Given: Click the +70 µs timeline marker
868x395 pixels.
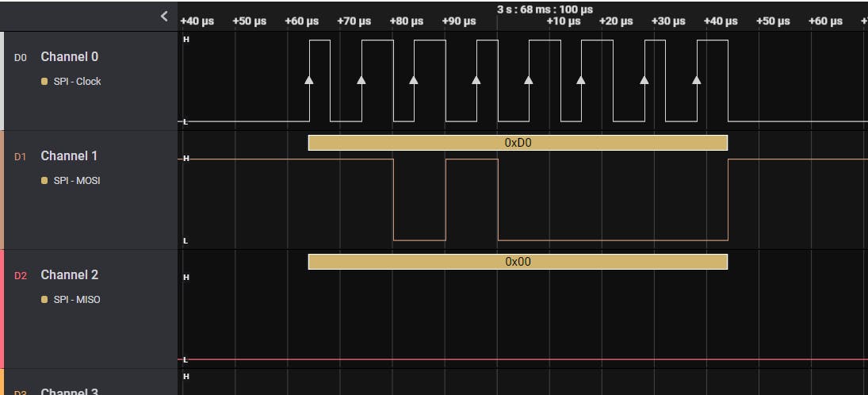Looking at the screenshot, I should (x=354, y=21).
